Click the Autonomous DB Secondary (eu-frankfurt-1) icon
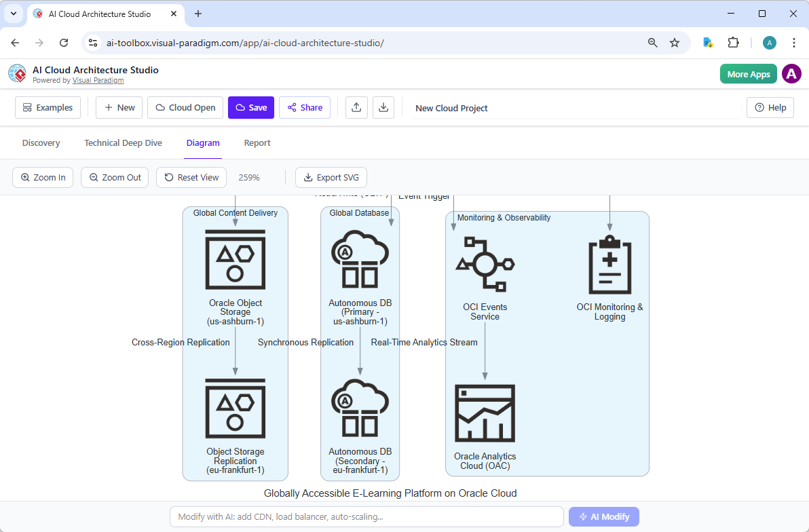This screenshot has width=809, height=532. click(360, 407)
